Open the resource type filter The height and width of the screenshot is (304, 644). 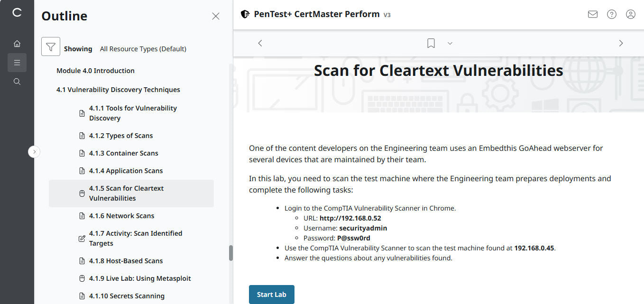click(51, 46)
